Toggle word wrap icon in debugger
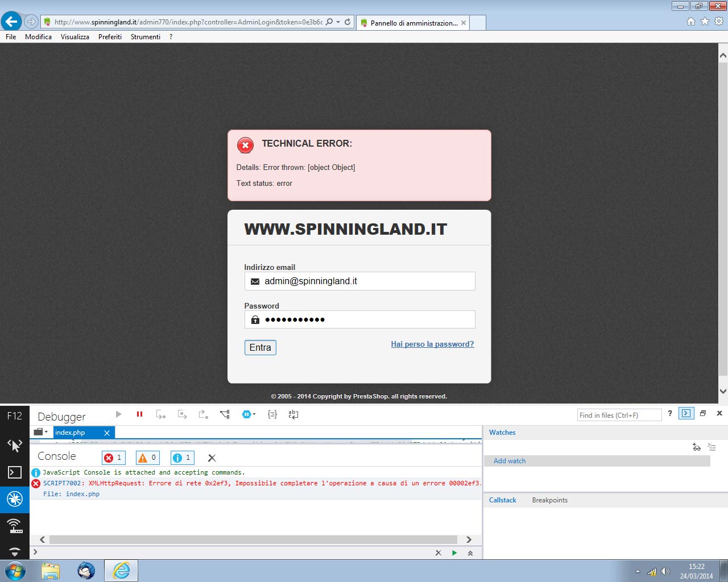Screen dimensions: 728x582 (293, 414)
